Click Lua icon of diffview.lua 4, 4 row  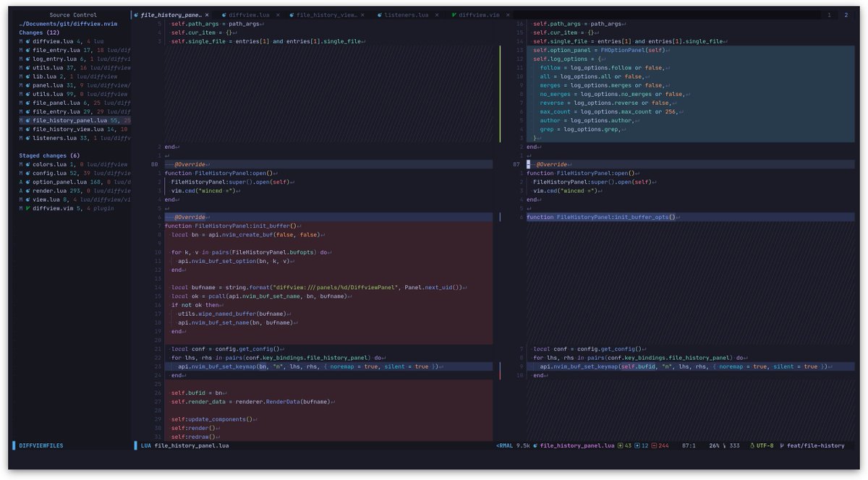(28, 41)
